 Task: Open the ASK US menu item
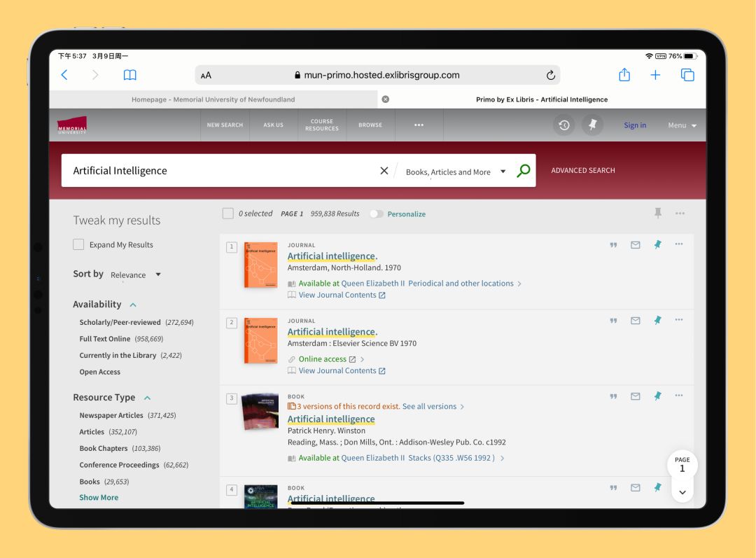[274, 125]
